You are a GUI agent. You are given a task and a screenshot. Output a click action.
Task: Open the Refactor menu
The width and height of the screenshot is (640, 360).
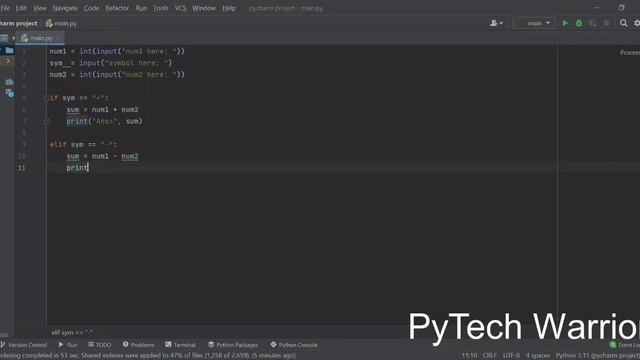[117, 8]
